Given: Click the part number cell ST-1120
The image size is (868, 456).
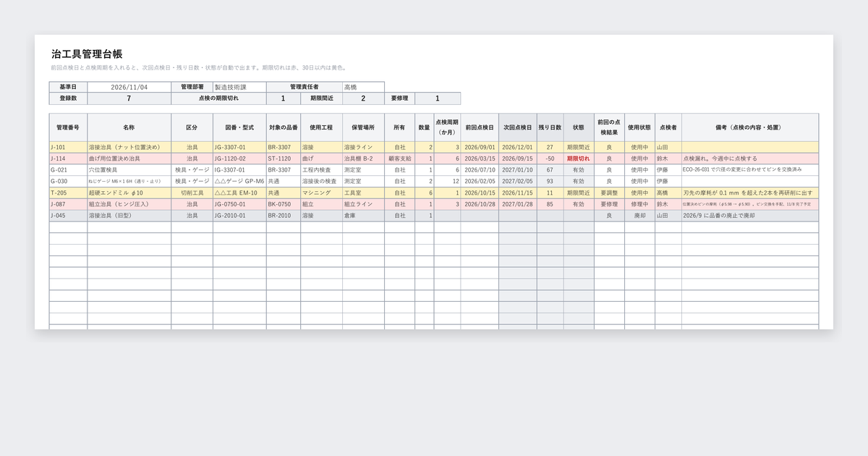Looking at the screenshot, I should pyautogui.click(x=284, y=159).
